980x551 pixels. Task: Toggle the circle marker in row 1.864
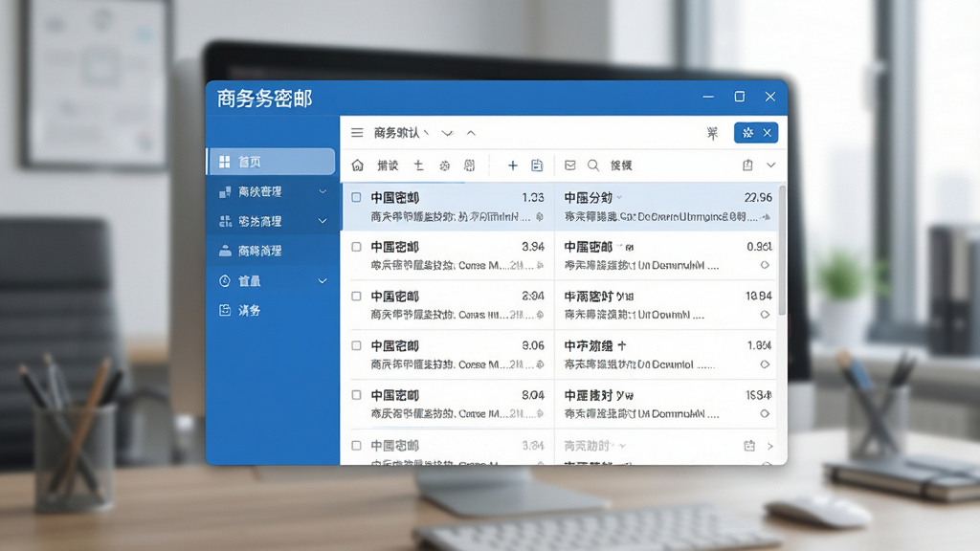click(765, 364)
